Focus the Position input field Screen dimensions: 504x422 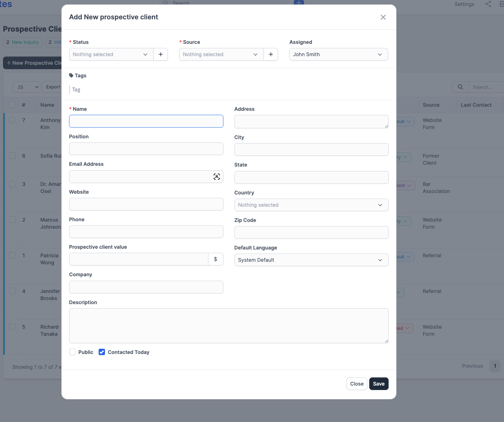(146, 149)
